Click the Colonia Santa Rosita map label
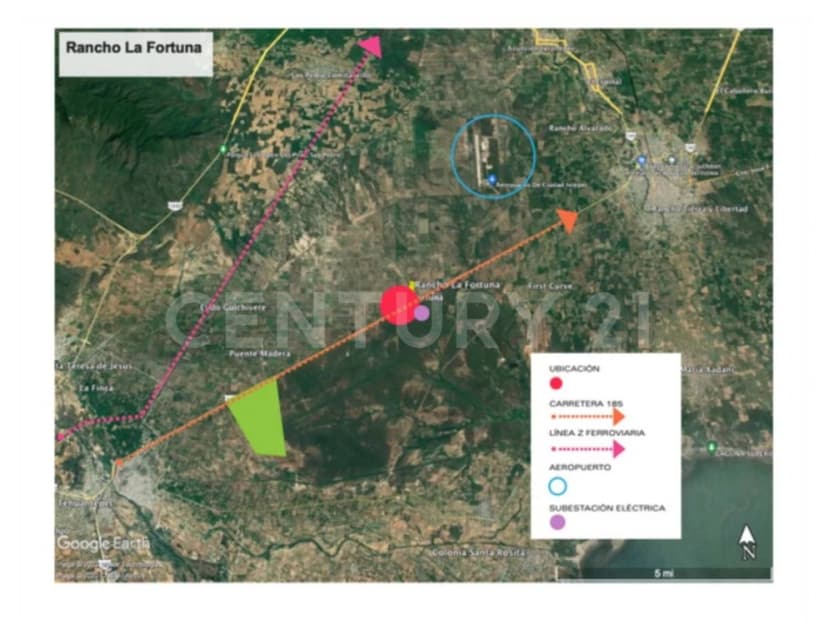828x640 pixels. [478, 552]
